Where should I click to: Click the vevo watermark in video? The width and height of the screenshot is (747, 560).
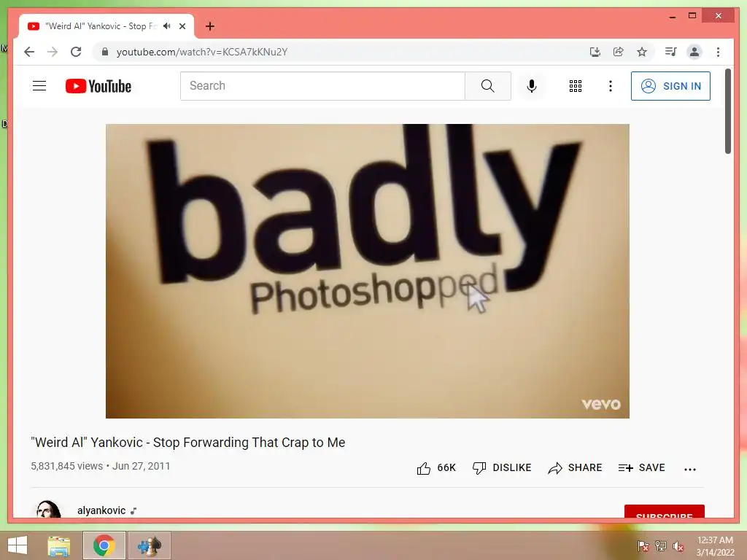click(601, 404)
